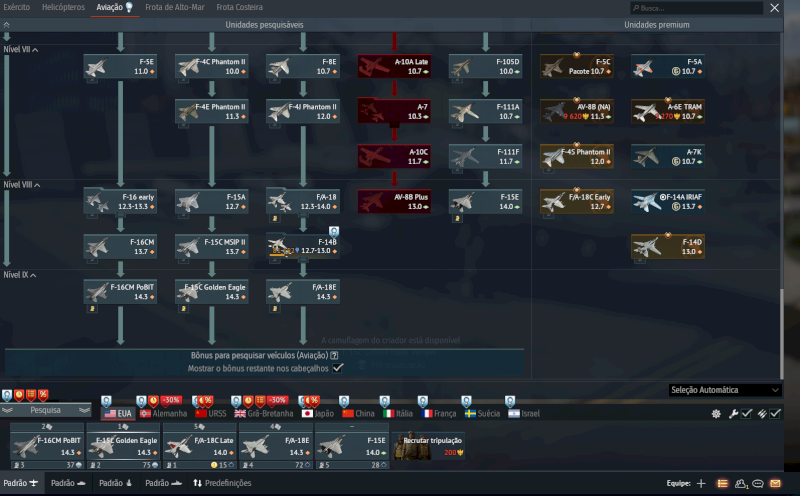This screenshot has width=800, height=496.
Task: Open the Exército tab
Action: point(16,7)
